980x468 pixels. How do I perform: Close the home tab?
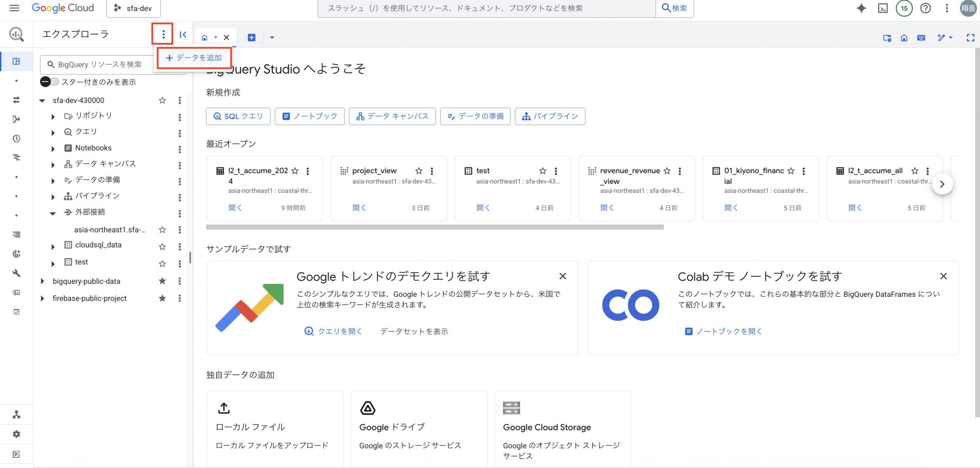(x=226, y=38)
